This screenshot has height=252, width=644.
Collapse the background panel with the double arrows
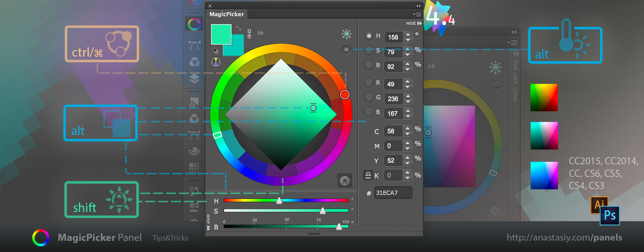click(x=514, y=32)
